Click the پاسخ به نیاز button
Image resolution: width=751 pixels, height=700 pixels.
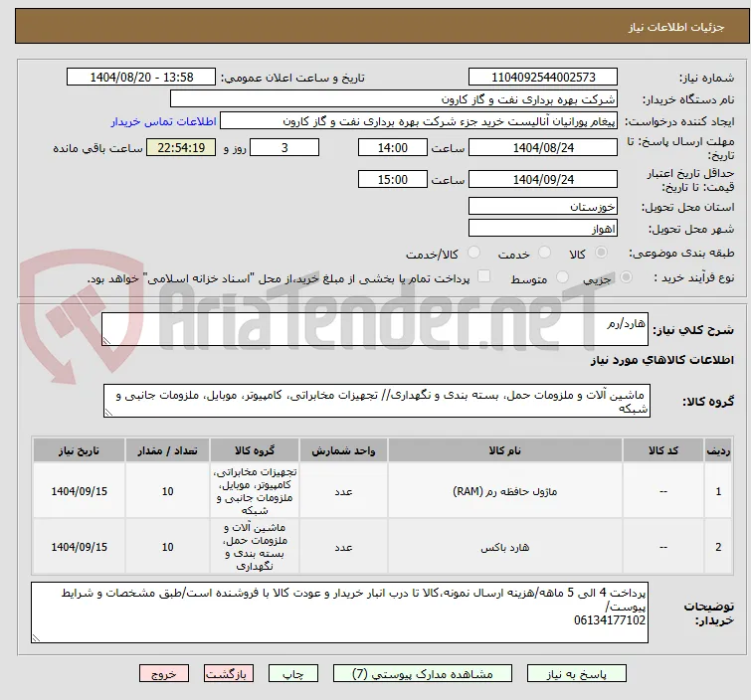pyautogui.click(x=576, y=674)
